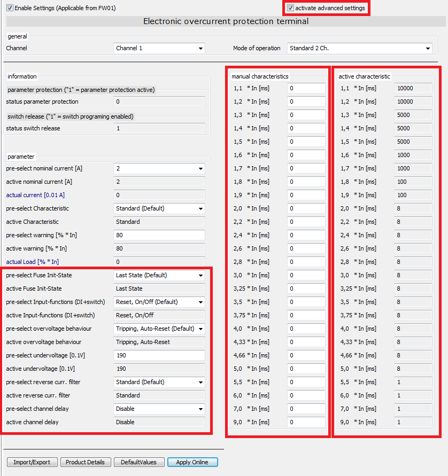Click active overvoltage behaviour value field

tap(159, 342)
